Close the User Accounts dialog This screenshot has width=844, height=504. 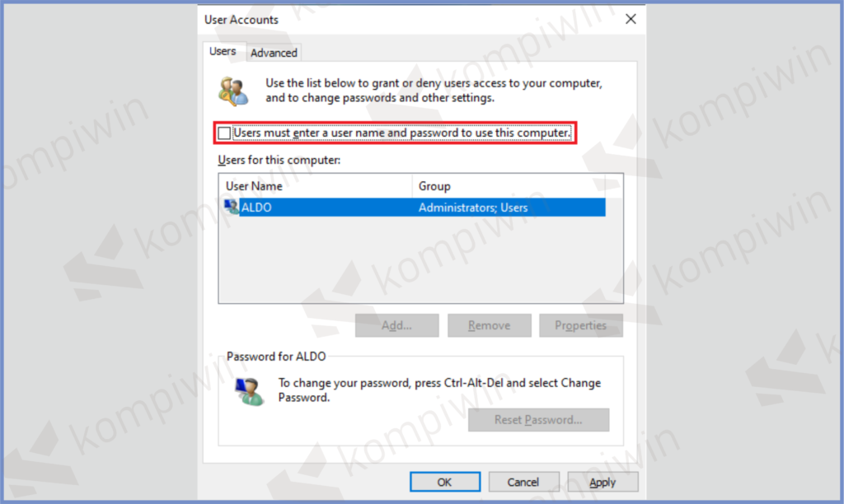pyautogui.click(x=631, y=20)
